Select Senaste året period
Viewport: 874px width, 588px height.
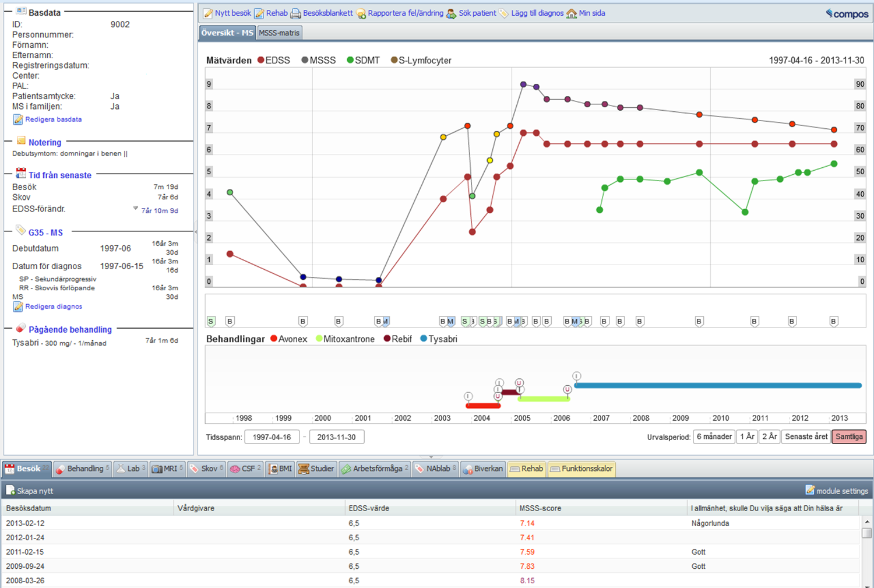[x=806, y=436]
